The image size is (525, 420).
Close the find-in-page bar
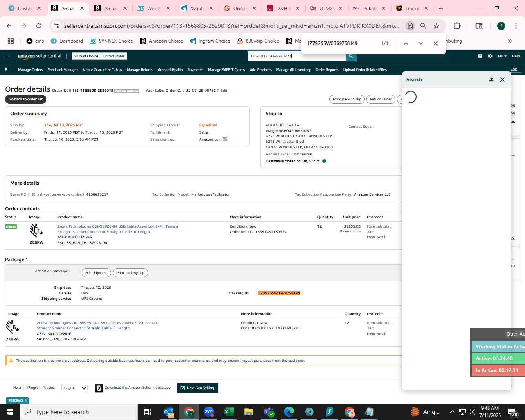point(436,43)
